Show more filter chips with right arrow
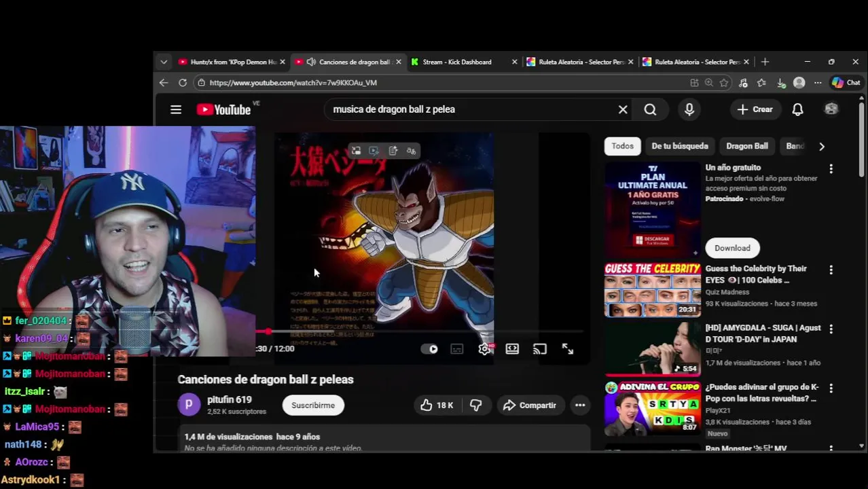The height and width of the screenshot is (489, 868). [822, 146]
